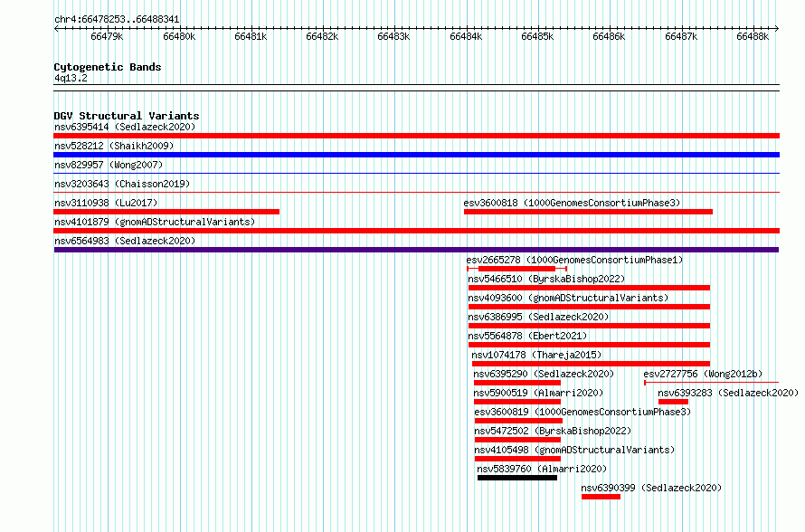Click the red bar under esv3600819
This screenshot has width=805, height=532.
point(518,421)
